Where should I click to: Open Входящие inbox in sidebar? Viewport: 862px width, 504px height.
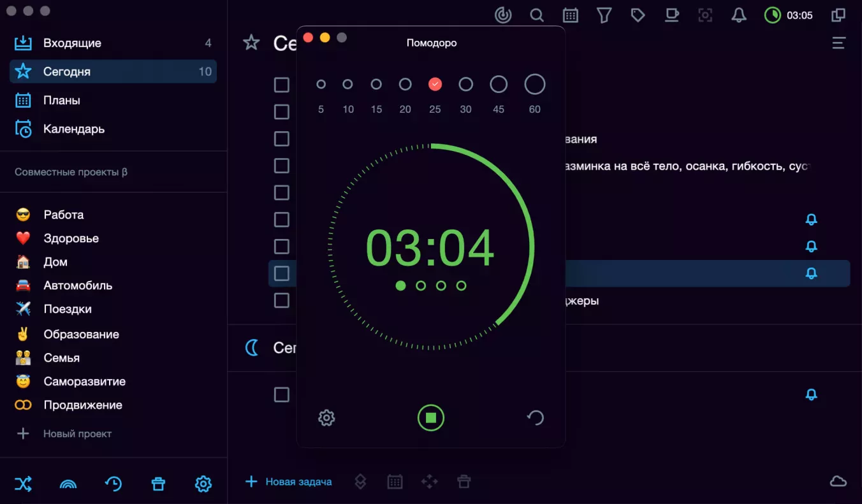pos(113,43)
